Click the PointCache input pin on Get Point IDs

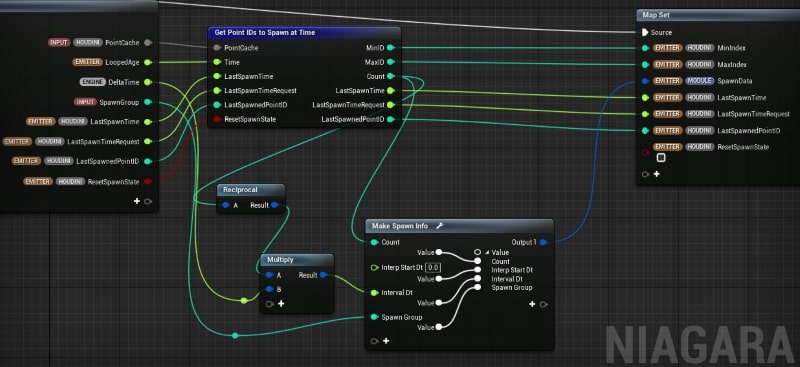point(217,47)
